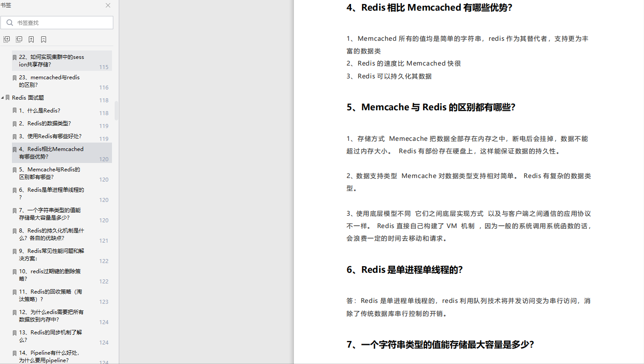Click the expand all bookmarks icon
This screenshot has height=364, width=644.
[6, 39]
